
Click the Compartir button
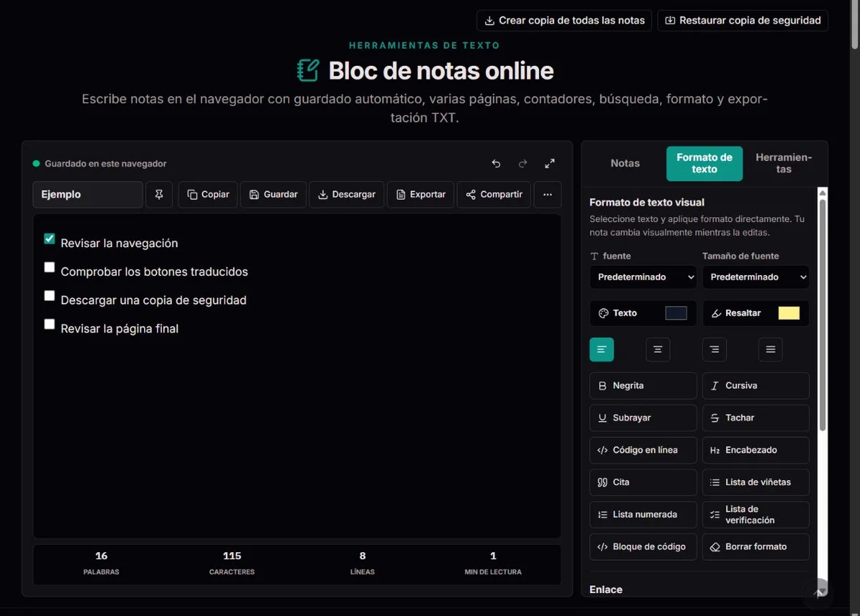click(x=494, y=195)
